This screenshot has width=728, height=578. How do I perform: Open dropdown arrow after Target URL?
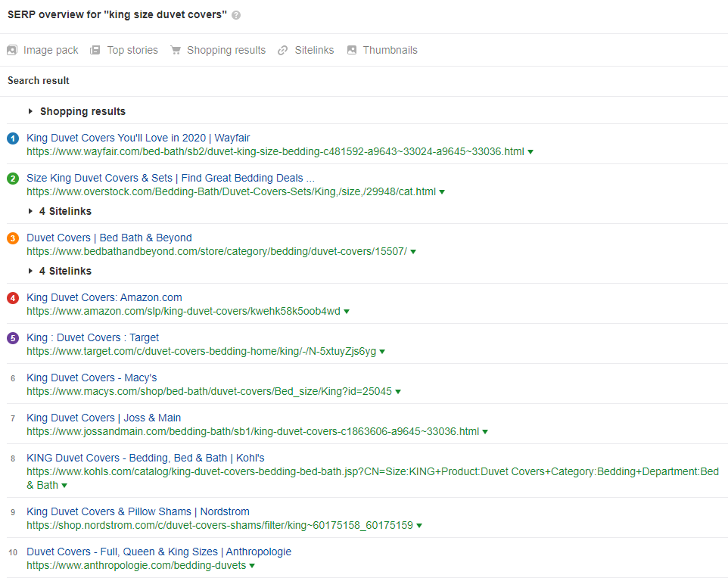tap(382, 352)
